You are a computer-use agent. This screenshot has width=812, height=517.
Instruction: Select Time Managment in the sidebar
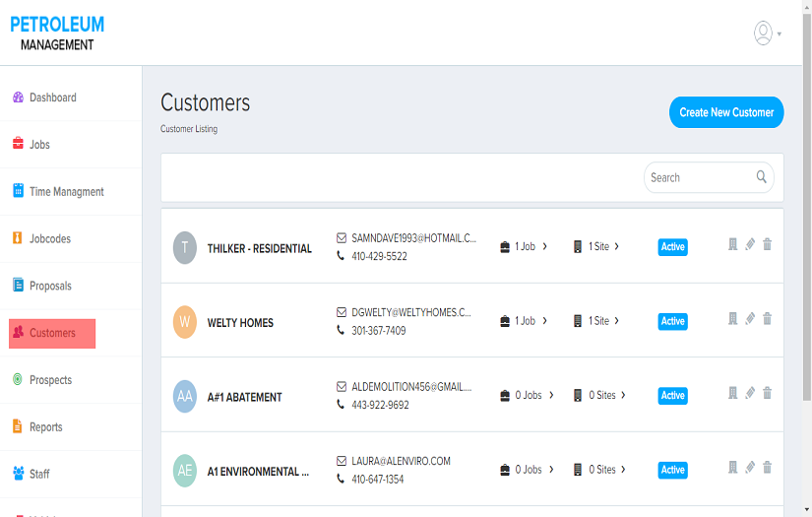[x=66, y=192]
